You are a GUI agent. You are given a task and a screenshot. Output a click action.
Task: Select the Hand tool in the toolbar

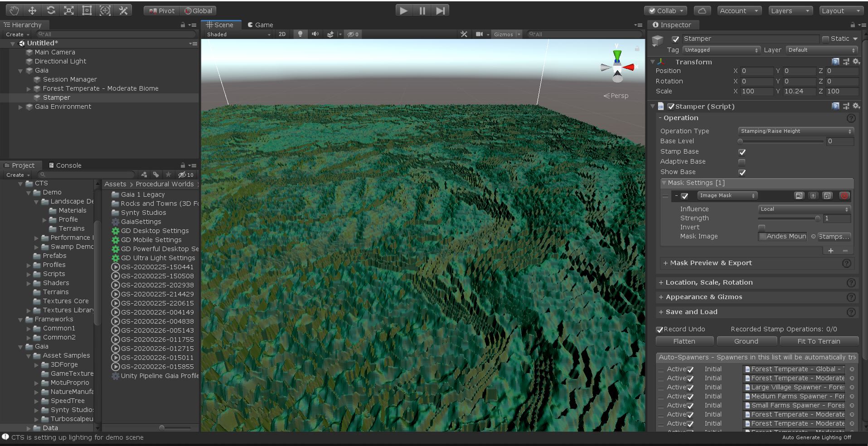14,10
